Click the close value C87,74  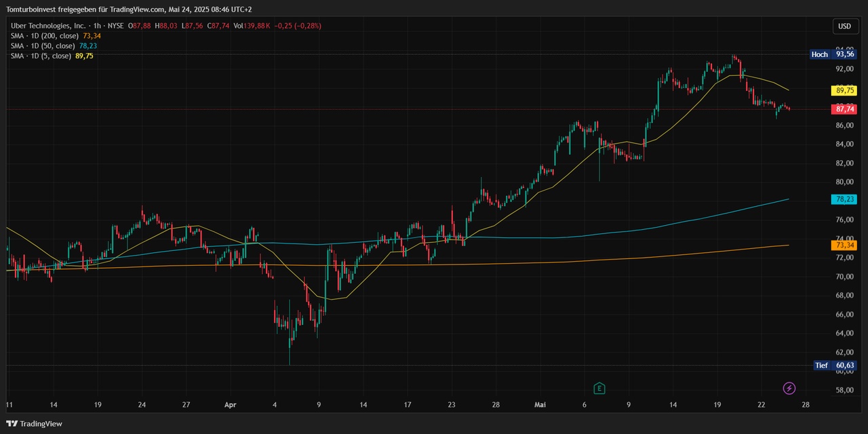point(218,26)
